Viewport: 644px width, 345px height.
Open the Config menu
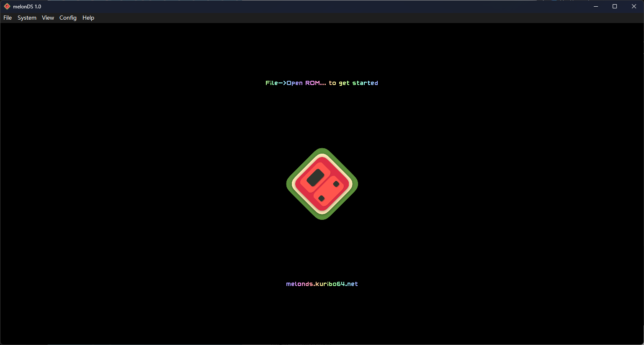pos(68,18)
